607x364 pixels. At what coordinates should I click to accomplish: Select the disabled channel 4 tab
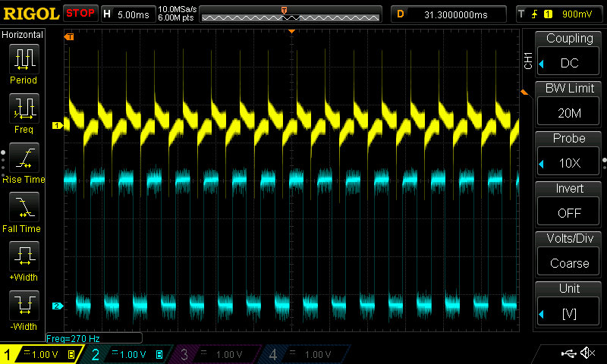click(306, 354)
